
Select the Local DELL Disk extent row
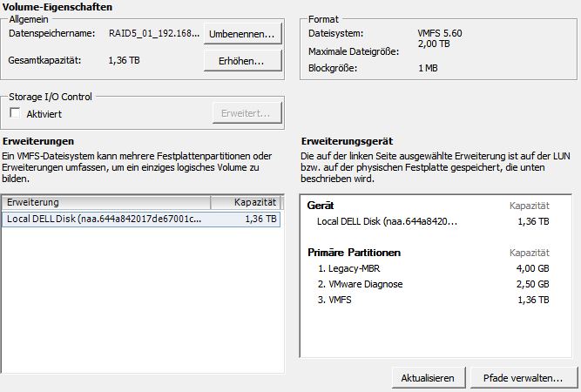(x=105, y=220)
